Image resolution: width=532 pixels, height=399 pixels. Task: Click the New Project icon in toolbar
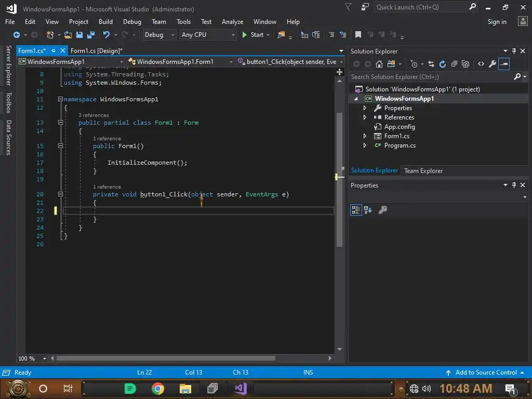pos(50,35)
